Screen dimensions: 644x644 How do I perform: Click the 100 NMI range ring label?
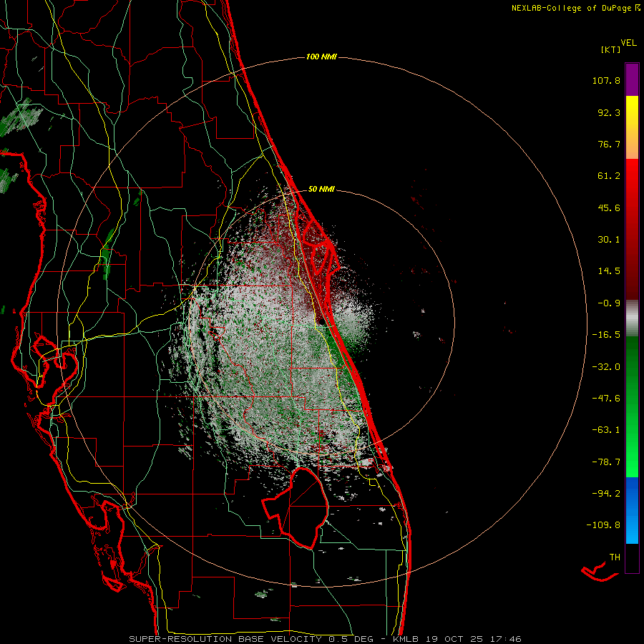(321, 57)
